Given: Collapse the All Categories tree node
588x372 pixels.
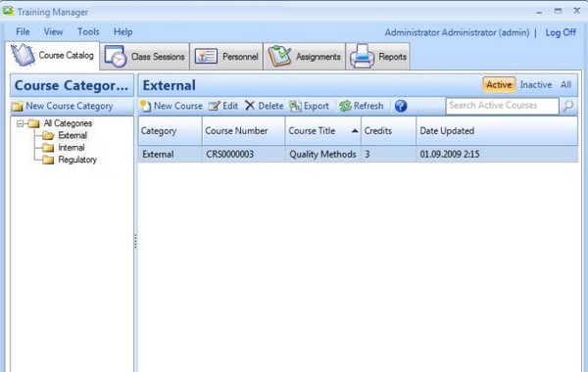Looking at the screenshot, I should 20,123.
